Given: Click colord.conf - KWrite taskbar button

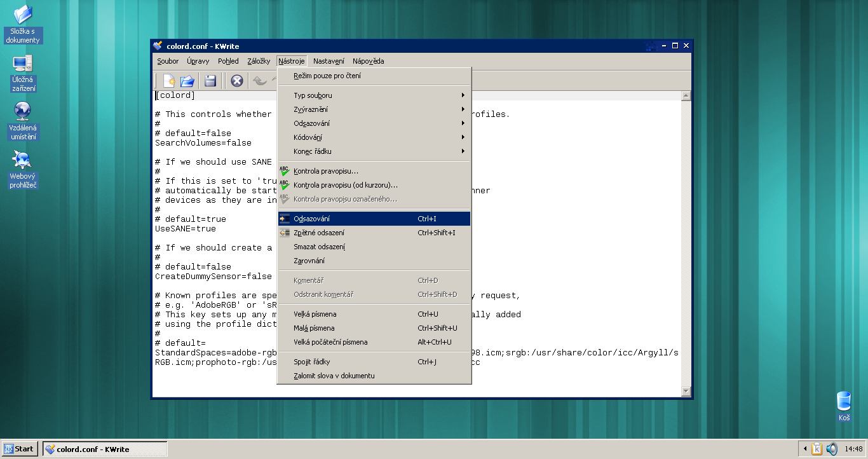Looking at the screenshot, I should click(105, 449).
